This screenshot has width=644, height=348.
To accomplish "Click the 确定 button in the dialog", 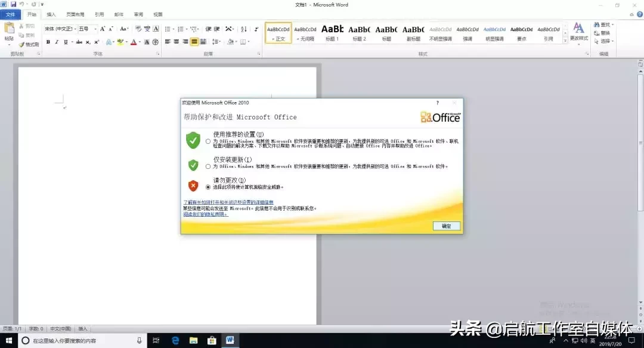I will 445,226.
